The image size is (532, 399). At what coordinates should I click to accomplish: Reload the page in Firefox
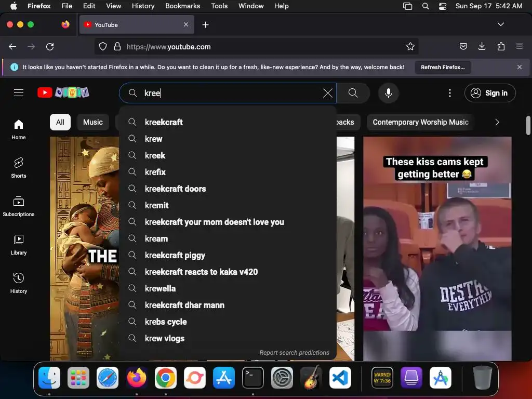pos(50,46)
